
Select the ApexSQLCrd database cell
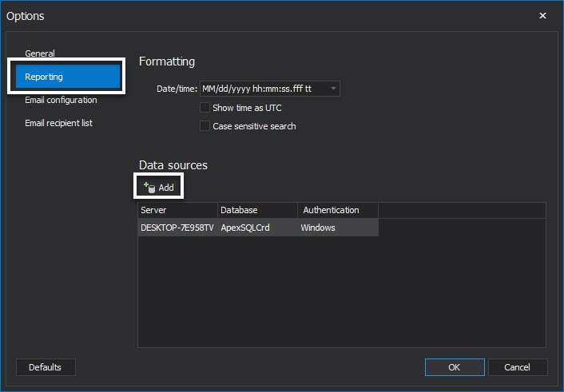[257, 228]
